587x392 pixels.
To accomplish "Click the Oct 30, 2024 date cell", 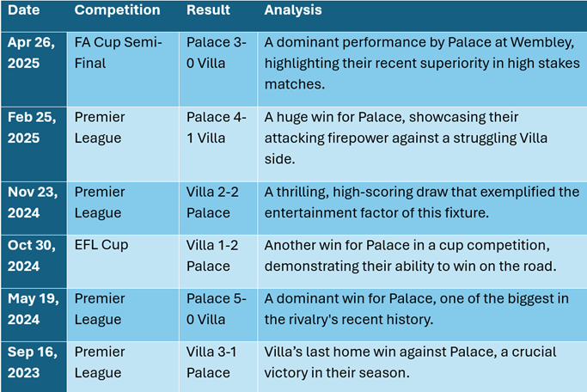I will pyautogui.click(x=34, y=261).
